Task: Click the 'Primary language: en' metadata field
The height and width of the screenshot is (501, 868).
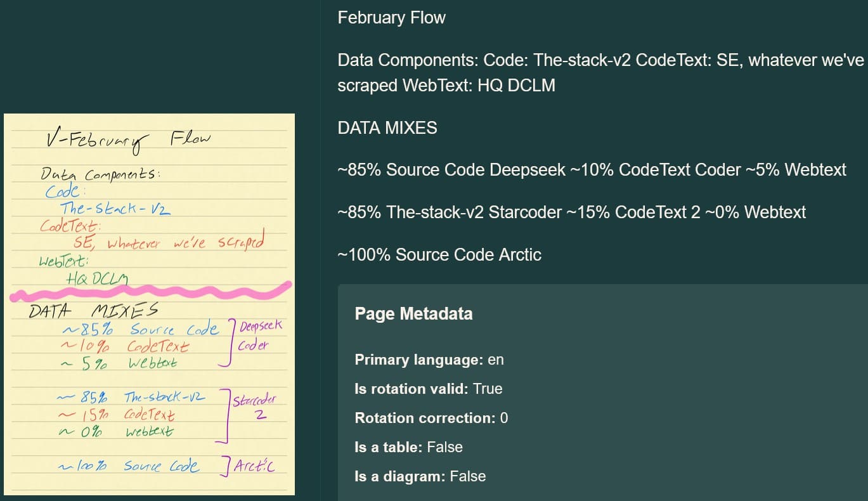Action: point(429,360)
